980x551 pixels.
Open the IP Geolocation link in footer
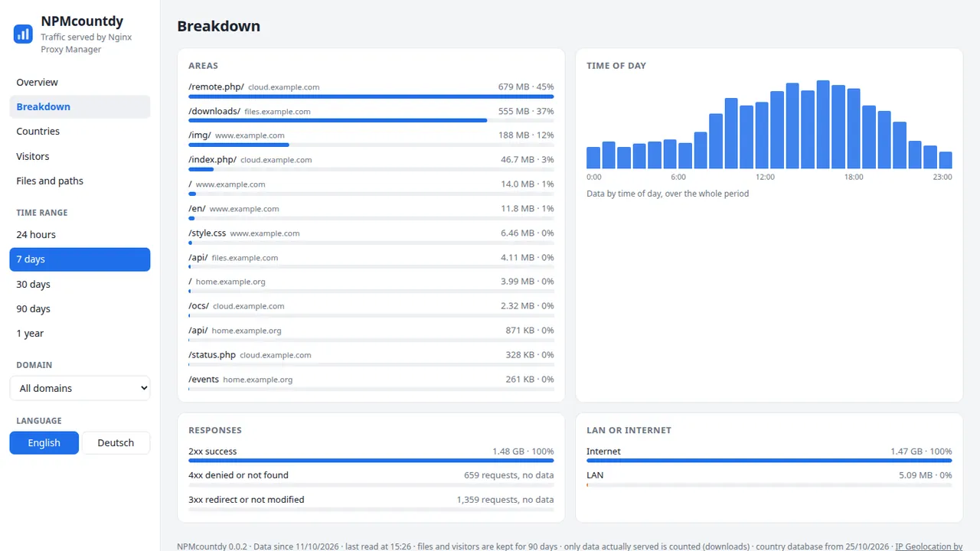coord(929,546)
